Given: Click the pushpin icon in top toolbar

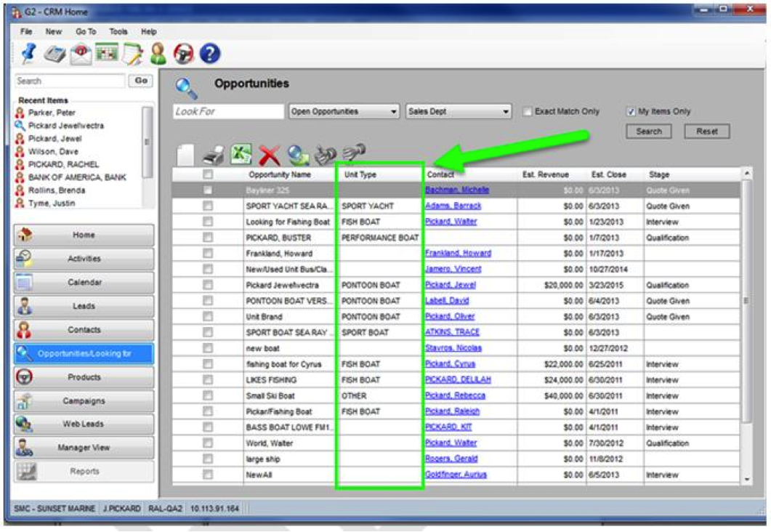Looking at the screenshot, I should coord(28,53).
